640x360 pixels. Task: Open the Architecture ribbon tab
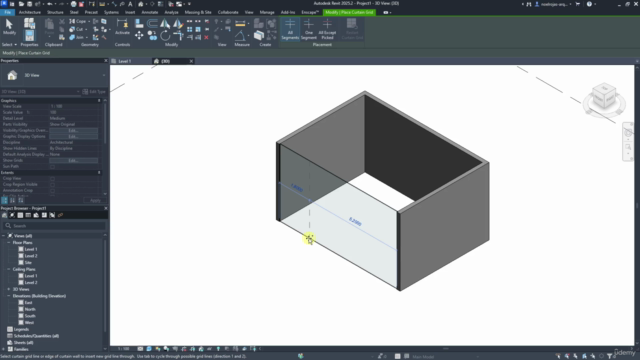(30, 12)
